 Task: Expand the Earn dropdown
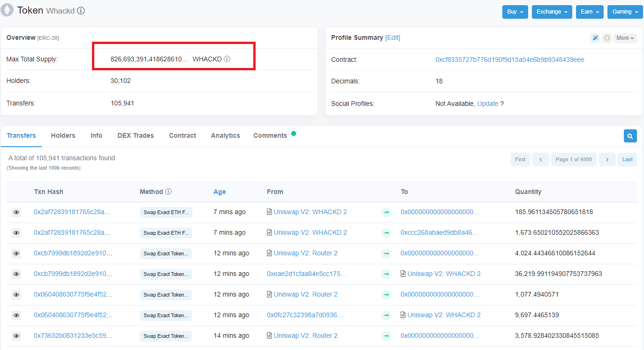click(590, 12)
